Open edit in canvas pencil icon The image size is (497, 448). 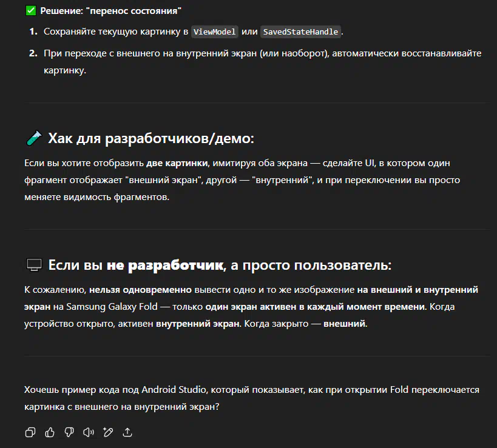(x=108, y=432)
